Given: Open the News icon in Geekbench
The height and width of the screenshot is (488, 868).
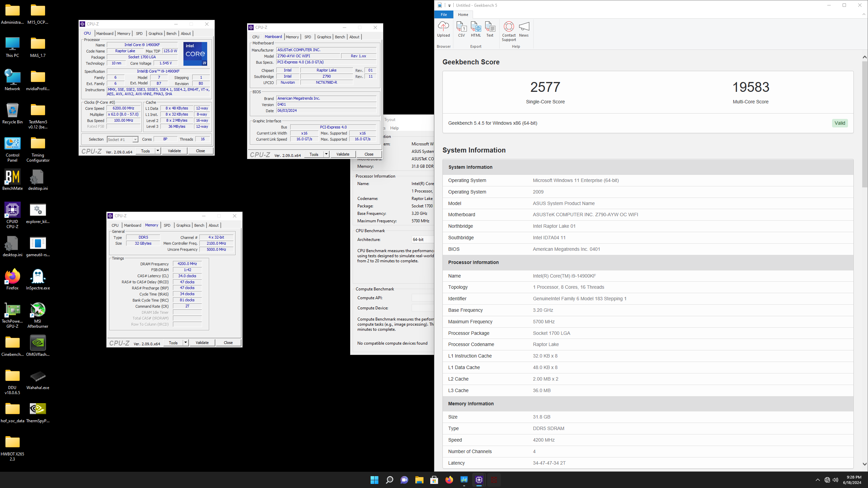Looking at the screenshot, I should pos(524,29).
